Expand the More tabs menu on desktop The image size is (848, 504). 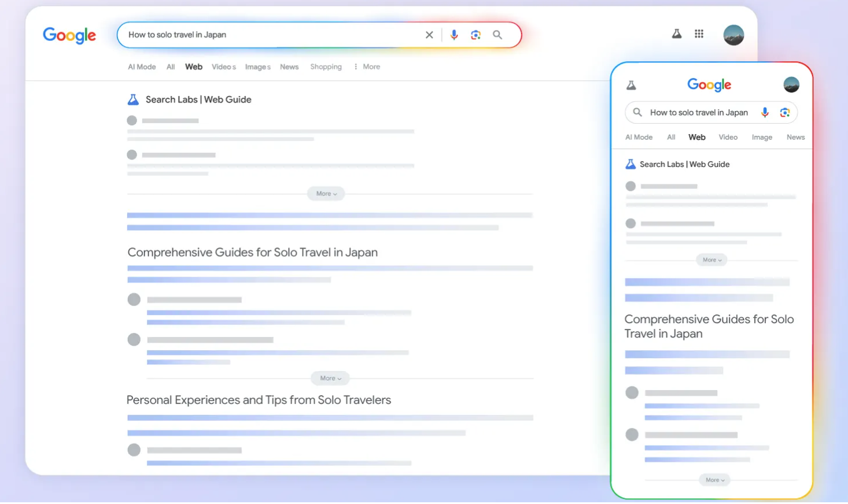point(367,67)
